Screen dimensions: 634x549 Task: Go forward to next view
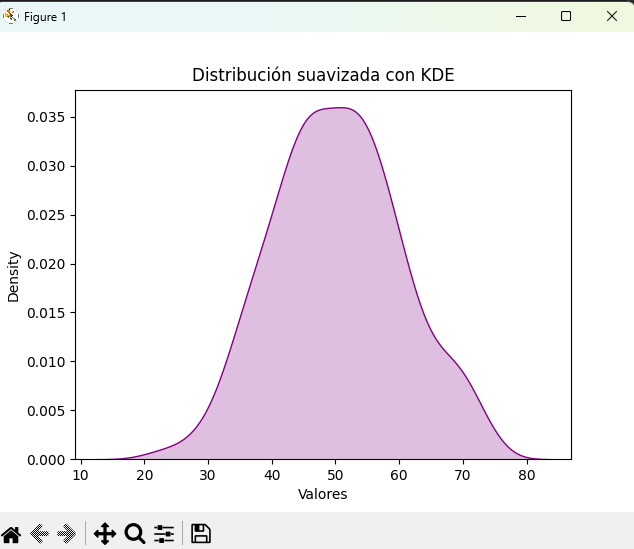click(x=68, y=533)
